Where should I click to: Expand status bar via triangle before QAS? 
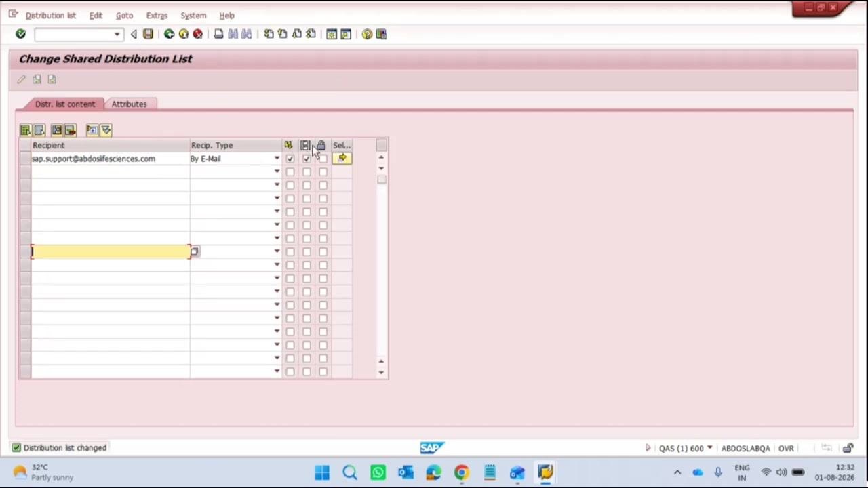(x=648, y=448)
